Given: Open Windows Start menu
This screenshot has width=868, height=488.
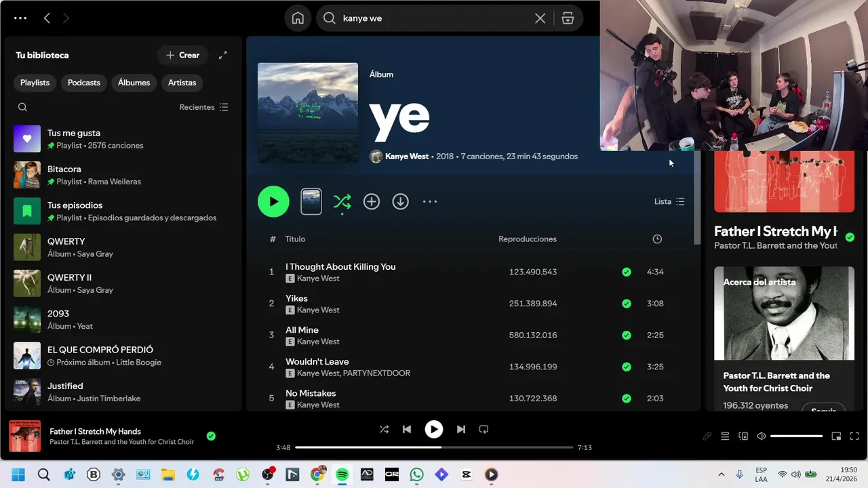Looking at the screenshot, I should point(18,474).
